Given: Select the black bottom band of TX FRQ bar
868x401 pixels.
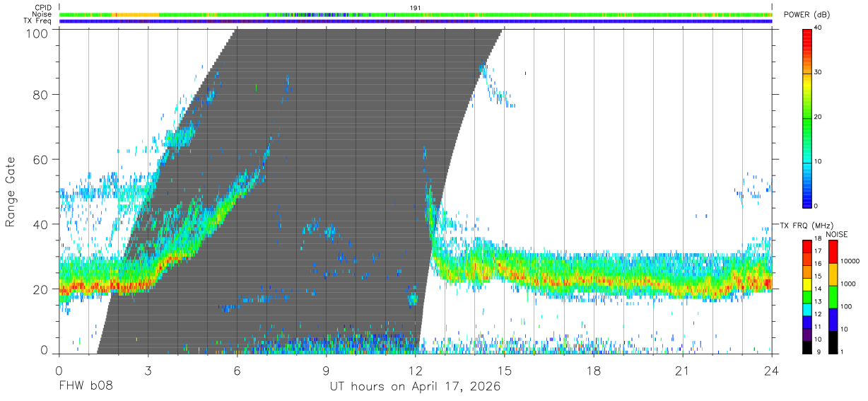Looking at the screenshot, I should click(807, 347).
